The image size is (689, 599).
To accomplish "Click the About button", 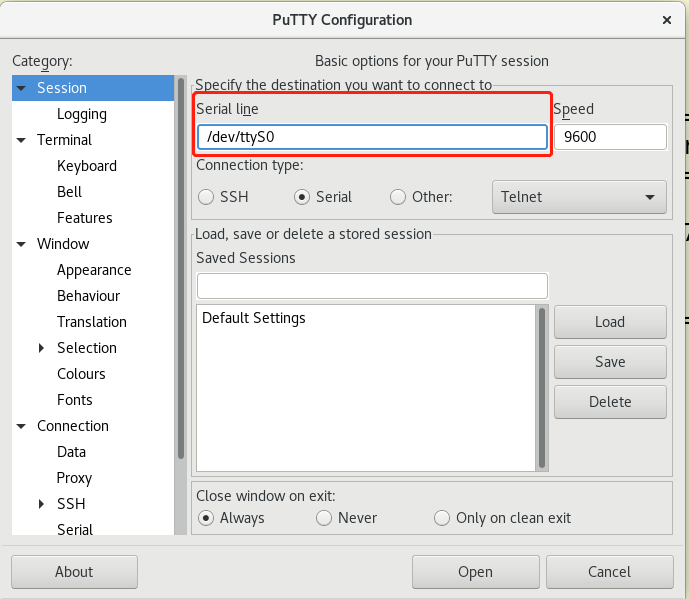I will tap(74, 572).
